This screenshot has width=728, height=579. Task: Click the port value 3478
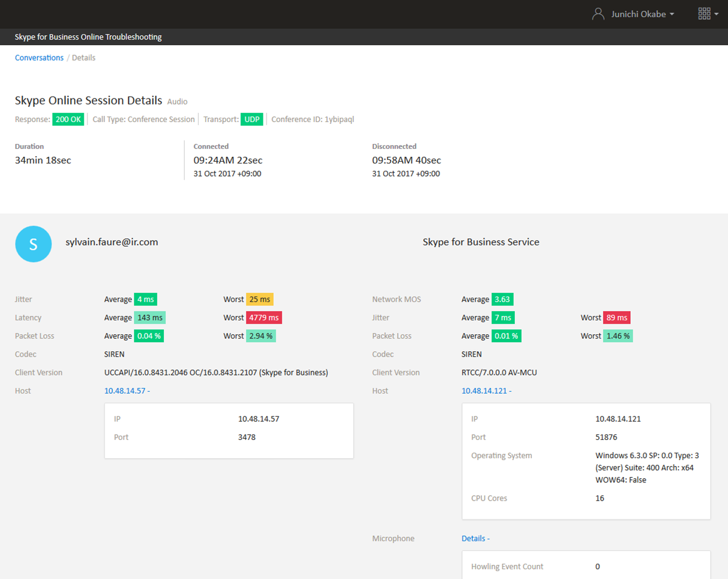click(247, 437)
